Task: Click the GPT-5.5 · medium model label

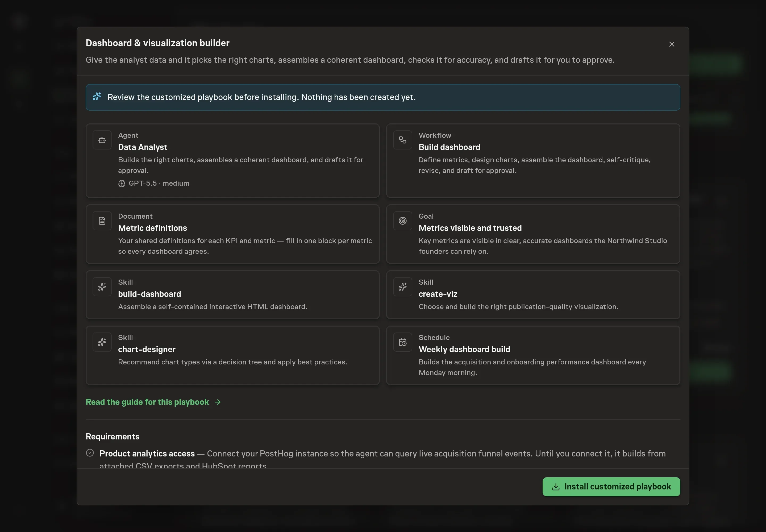Action: point(159,183)
